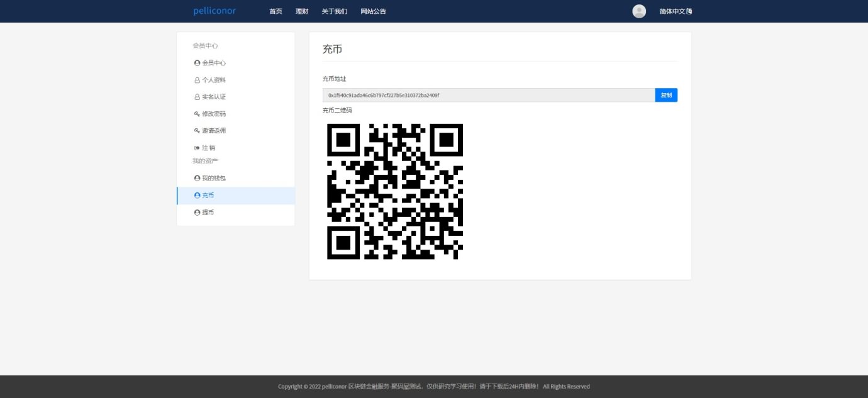This screenshot has width=868, height=398.
Task: Open the 简体中文 language dropdown
Action: (x=676, y=11)
